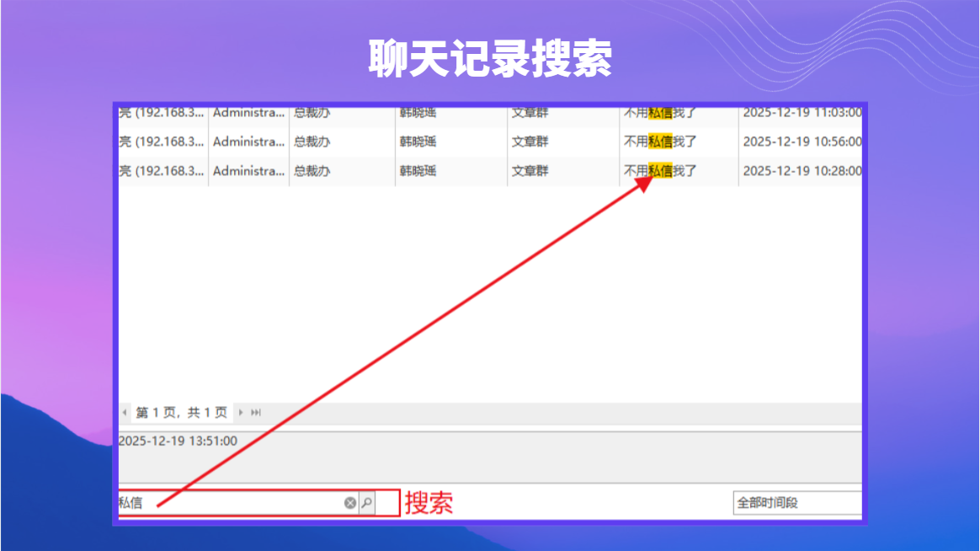Click 192.168.3... cell in 10:56:00 row
The width and height of the screenshot is (980, 551).
162,142
